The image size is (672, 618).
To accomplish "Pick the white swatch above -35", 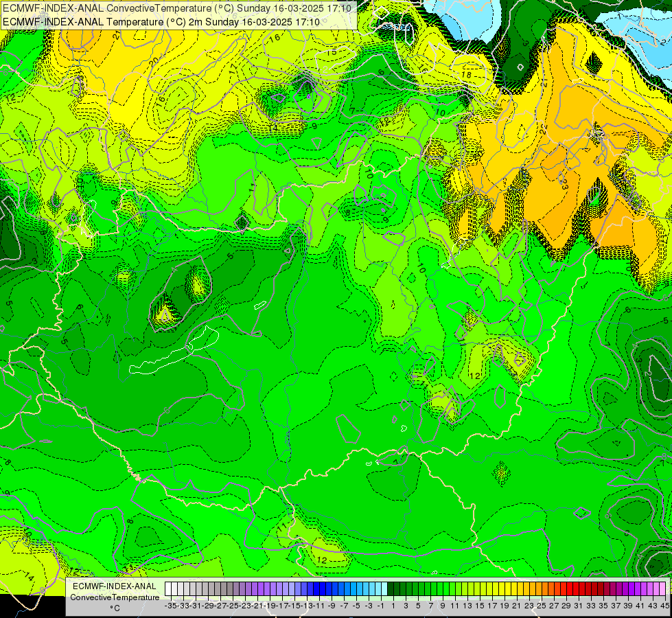I will pos(168,589).
